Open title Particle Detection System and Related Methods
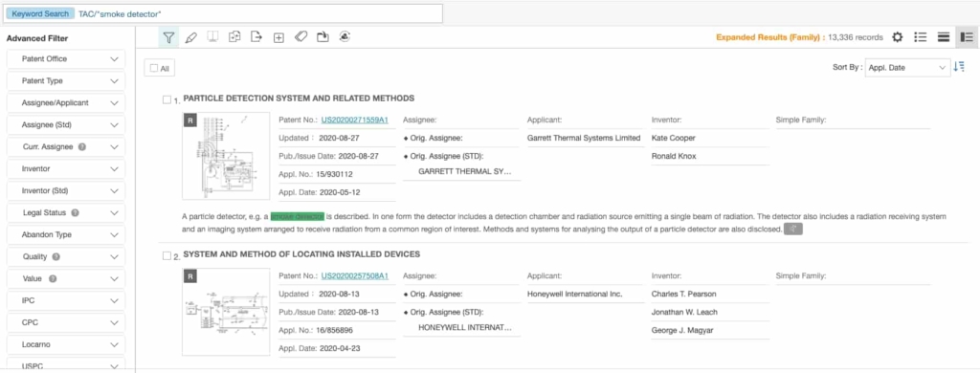Image resolution: width=980 pixels, height=373 pixels. (x=299, y=99)
